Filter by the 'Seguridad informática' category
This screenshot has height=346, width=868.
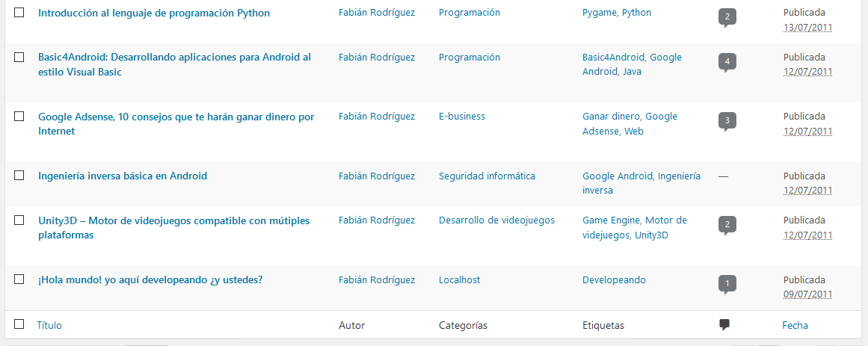[x=487, y=176]
